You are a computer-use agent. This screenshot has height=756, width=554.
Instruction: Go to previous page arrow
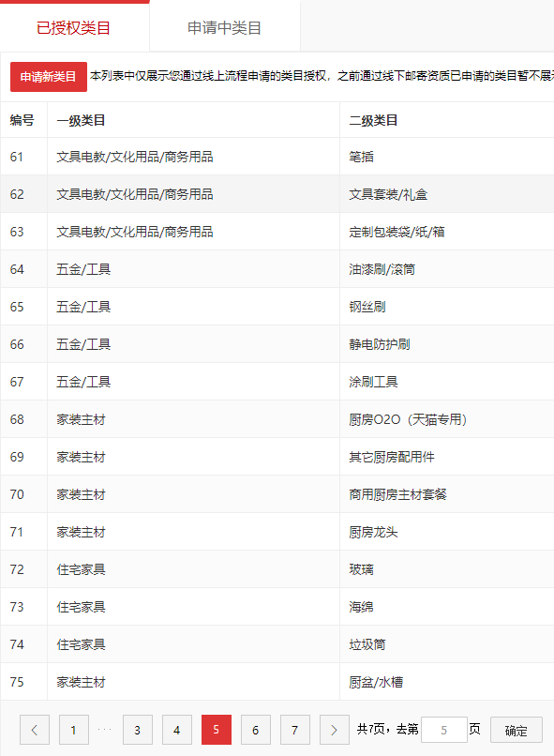tap(34, 730)
